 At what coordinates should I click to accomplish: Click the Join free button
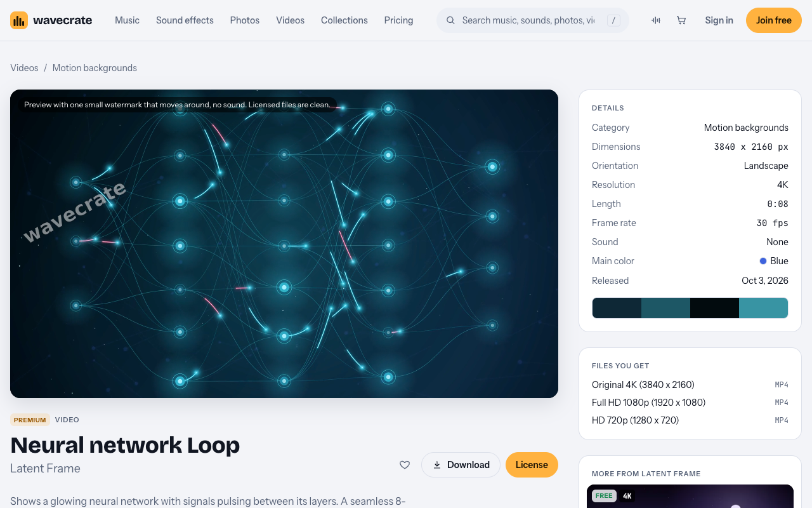point(774,20)
